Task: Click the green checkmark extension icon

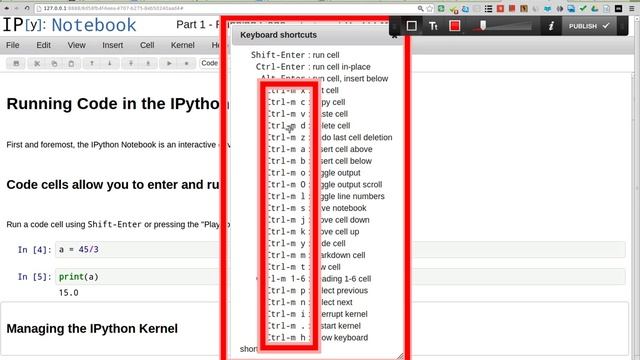Action: click(x=583, y=9)
